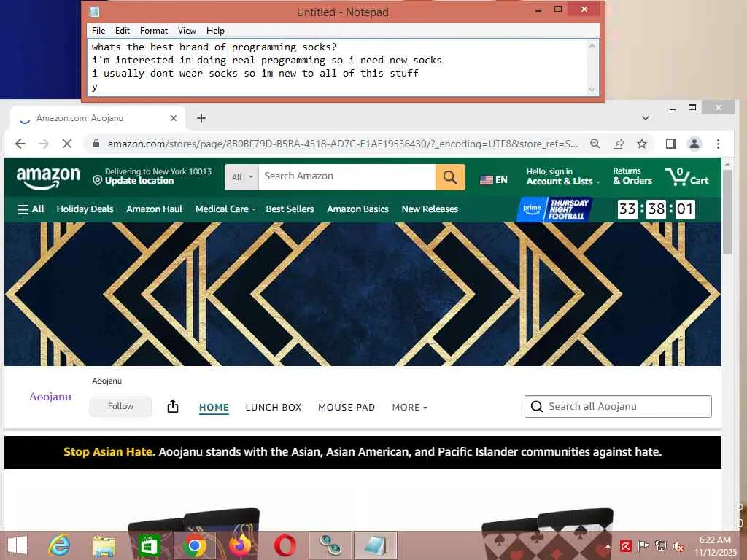747x560 pixels.
Task: Open the All hamburger menu
Action: coord(31,209)
